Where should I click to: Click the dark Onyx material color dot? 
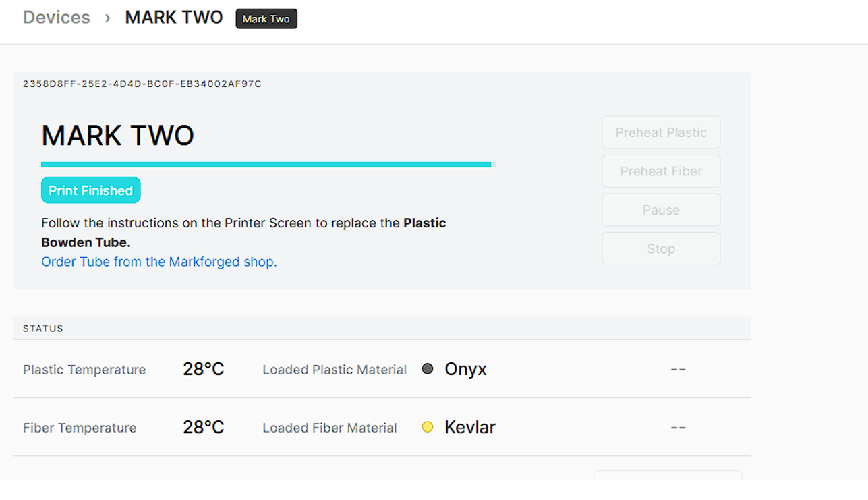tap(428, 369)
